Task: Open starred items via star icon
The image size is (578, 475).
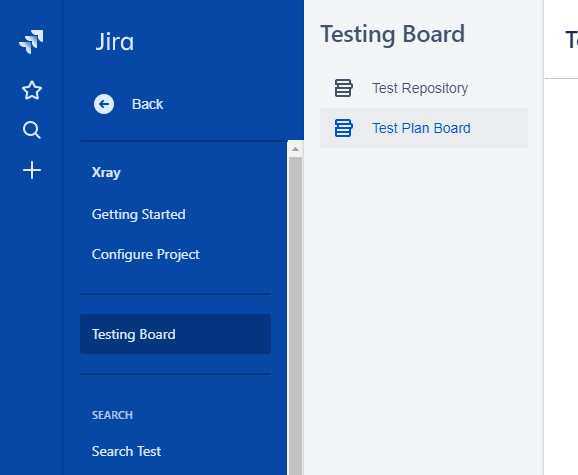Action: point(32,90)
